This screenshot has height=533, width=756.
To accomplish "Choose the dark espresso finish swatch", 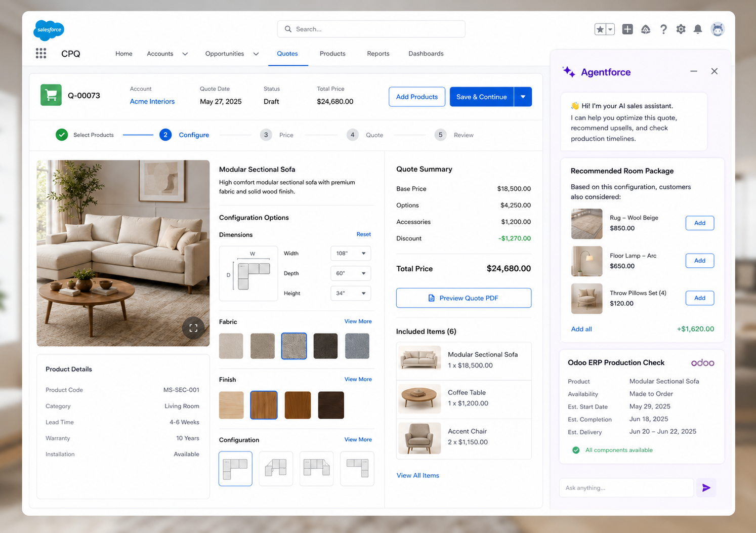I will tap(331, 405).
